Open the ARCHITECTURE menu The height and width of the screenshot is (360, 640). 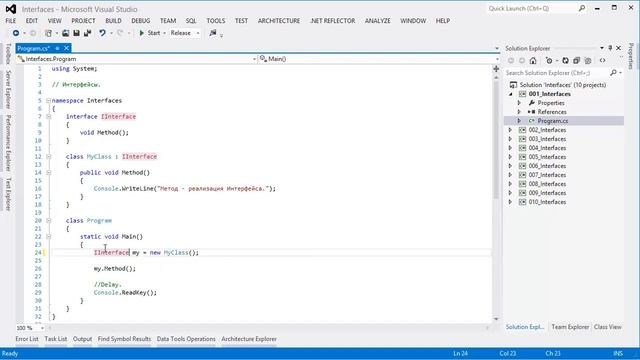tap(279, 21)
